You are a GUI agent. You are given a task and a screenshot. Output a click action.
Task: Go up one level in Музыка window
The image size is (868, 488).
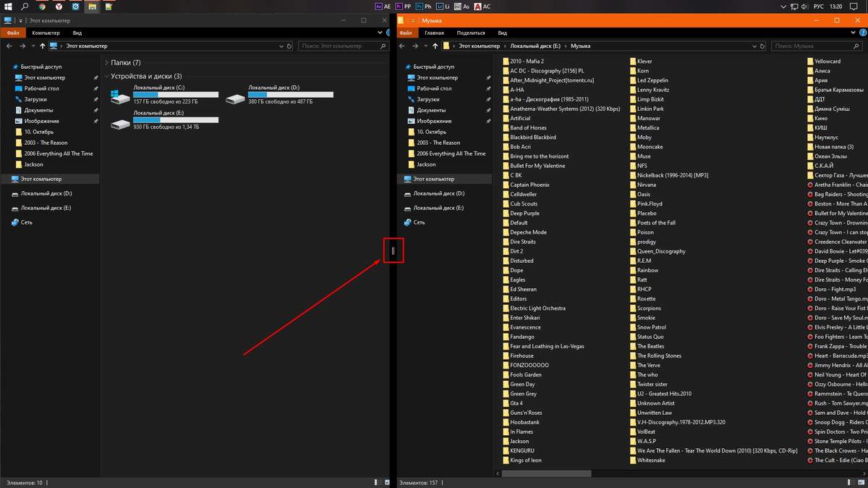[x=434, y=46]
